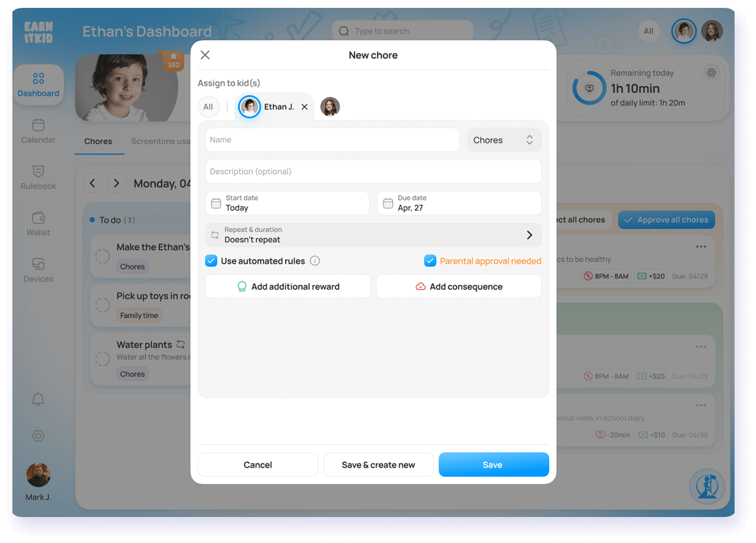Select the All kids filter chip
Screen dimensions: 756x543
pyautogui.click(x=208, y=107)
